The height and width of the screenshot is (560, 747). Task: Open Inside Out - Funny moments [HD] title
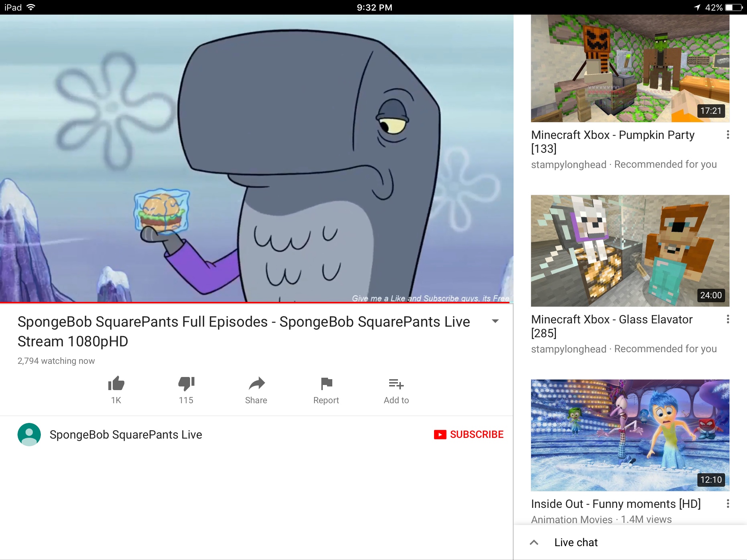[616, 504]
